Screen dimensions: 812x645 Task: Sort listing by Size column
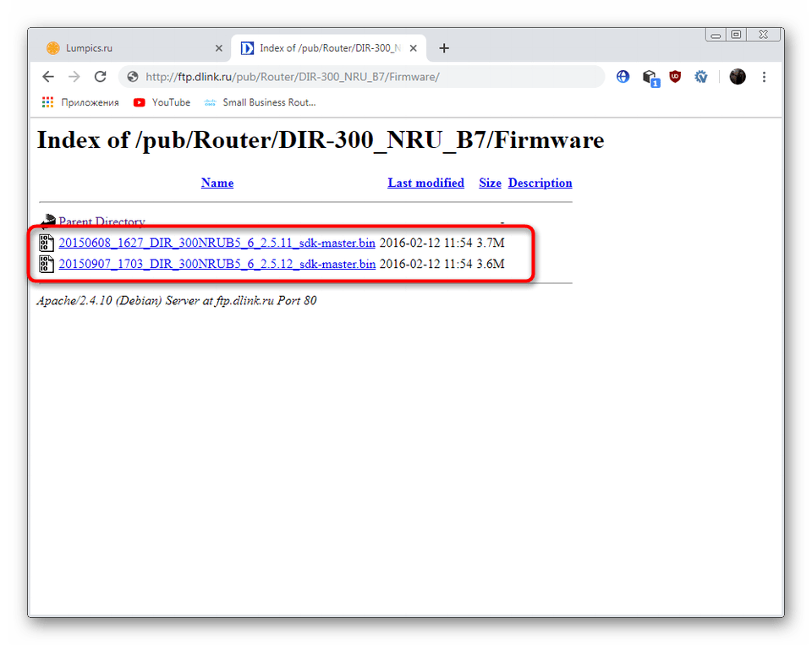[x=490, y=183]
